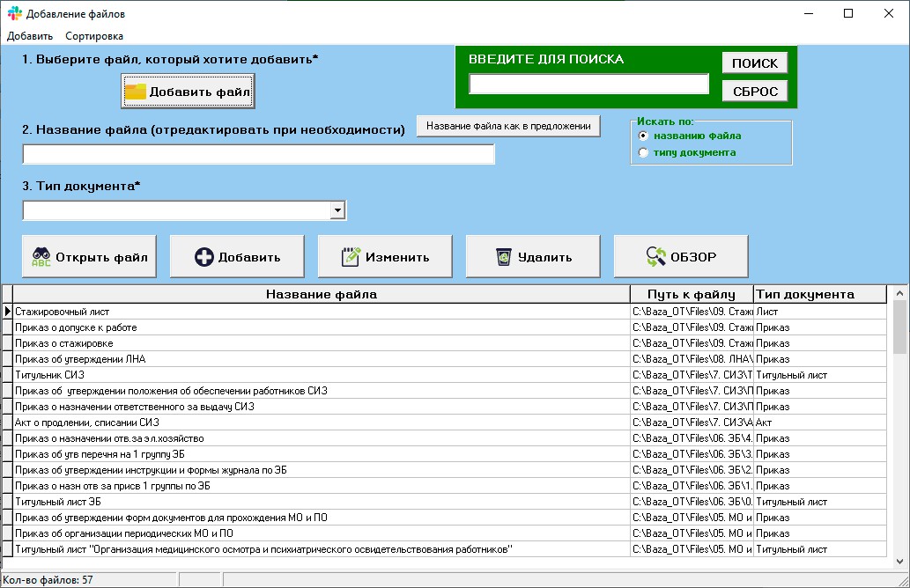Sort by Название файла column header
The image size is (910, 588).
[321, 294]
